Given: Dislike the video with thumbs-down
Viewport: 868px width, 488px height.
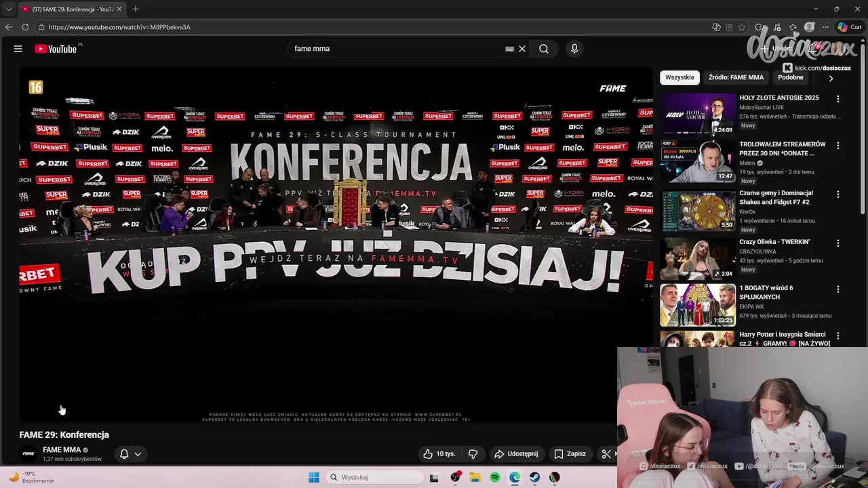Looking at the screenshot, I should [473, 454].
